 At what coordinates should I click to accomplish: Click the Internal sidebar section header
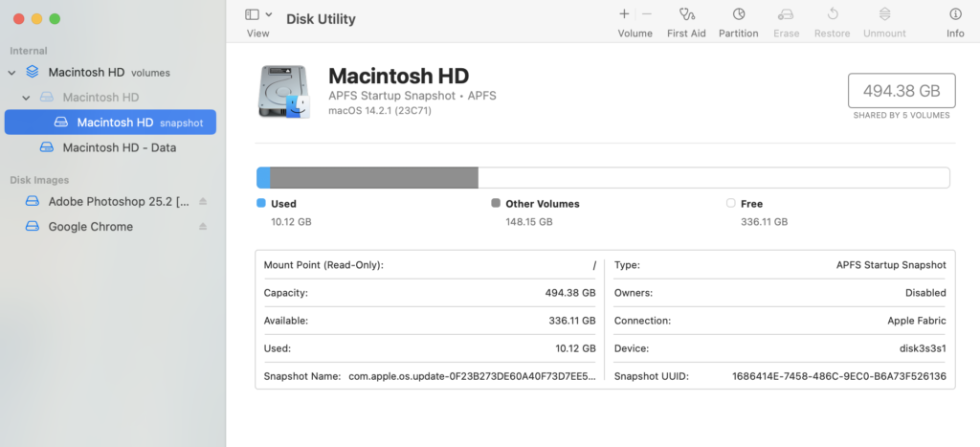click(28, 51)
